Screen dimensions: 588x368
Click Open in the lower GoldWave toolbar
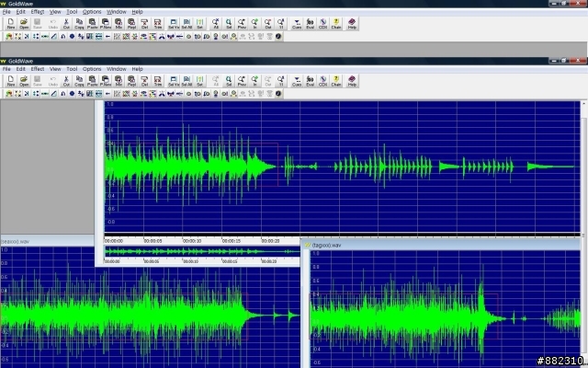pyautogui.click(x=24, y=80)
